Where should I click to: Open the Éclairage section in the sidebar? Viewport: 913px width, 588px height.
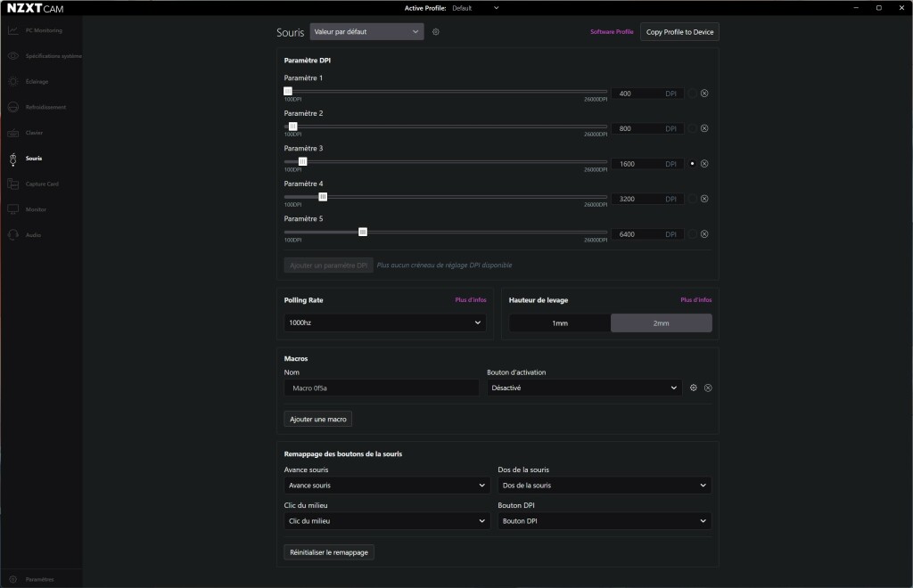(40, 81)
